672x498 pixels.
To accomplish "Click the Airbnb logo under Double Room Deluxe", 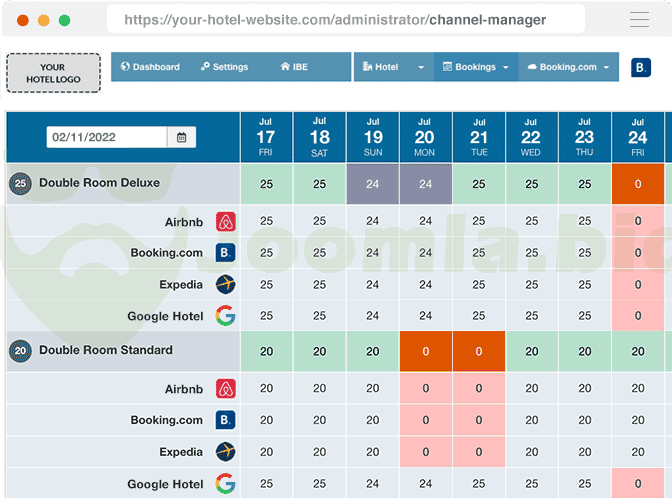I will pos(225,221).
